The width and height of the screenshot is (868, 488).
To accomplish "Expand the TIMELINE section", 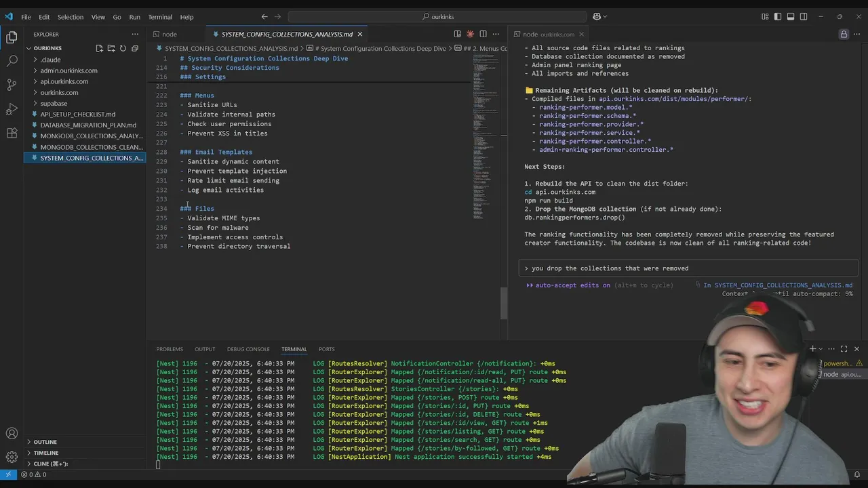I will (x=85, y=453).
